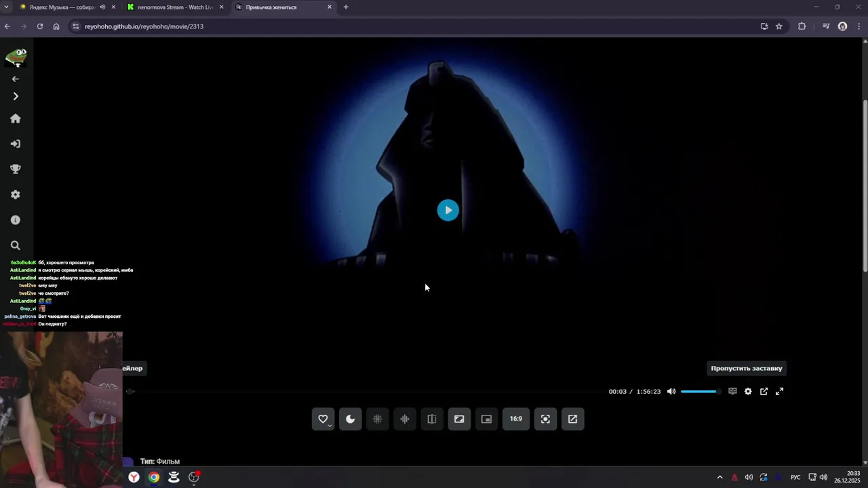The width and height of the screenshot is (868, 488).
Task: Toggle the theater mode aspect button
Action: pos(459,419)
